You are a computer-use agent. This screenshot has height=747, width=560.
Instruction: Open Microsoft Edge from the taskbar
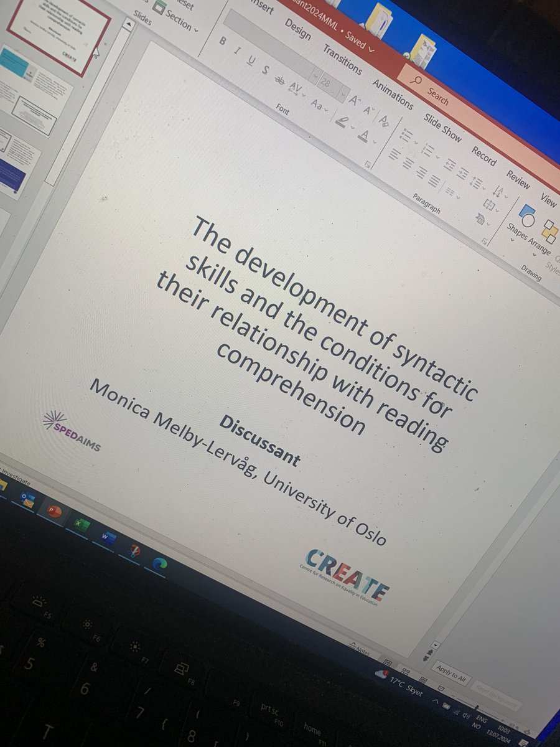[161, 563]
